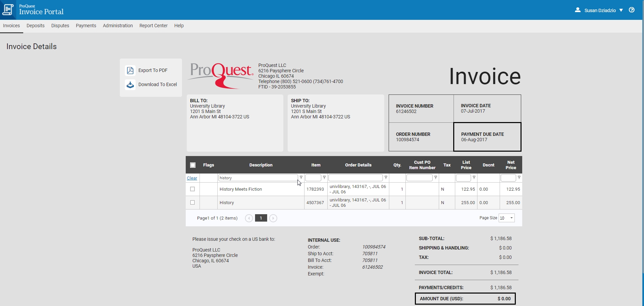Screen dimensions: 644x306
Task: Click the Download To Excel icon
Action: pos(130,84)
